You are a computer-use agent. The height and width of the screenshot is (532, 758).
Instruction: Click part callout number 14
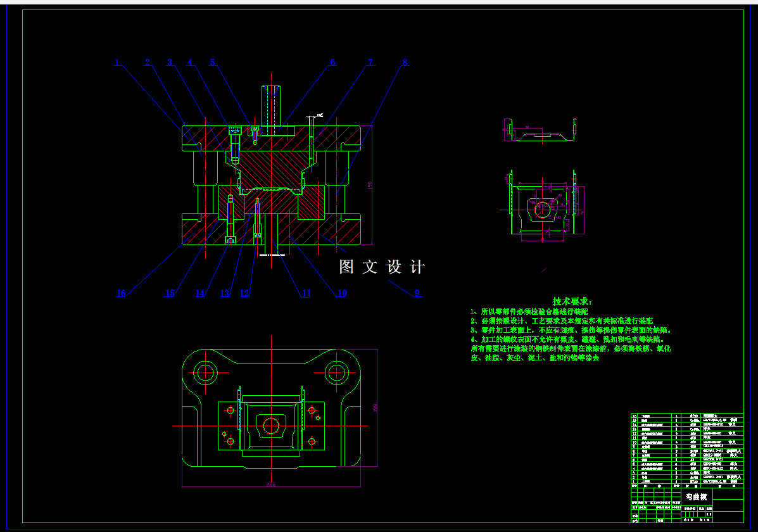coord(199,293)
